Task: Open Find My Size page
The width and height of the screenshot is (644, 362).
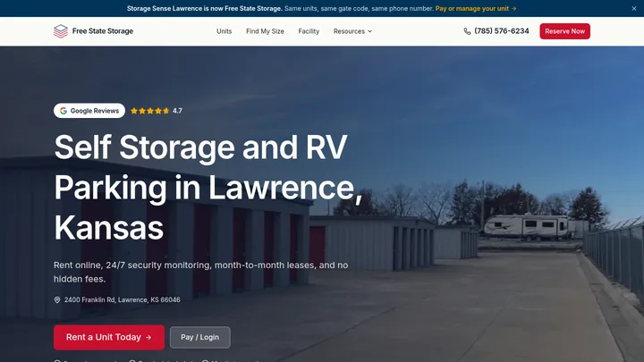Action: (265, 31)
